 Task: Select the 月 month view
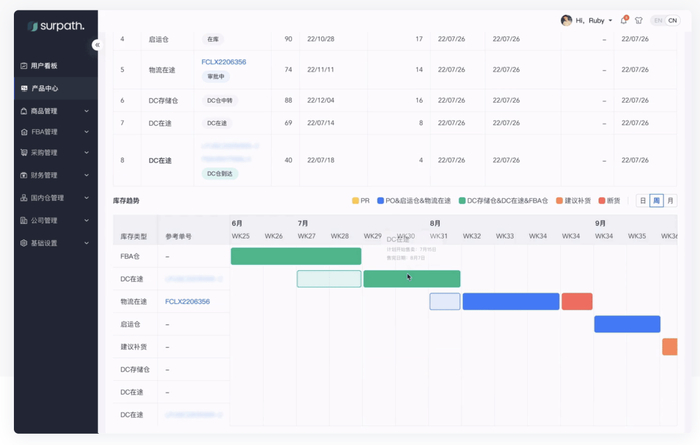point(670,201)
